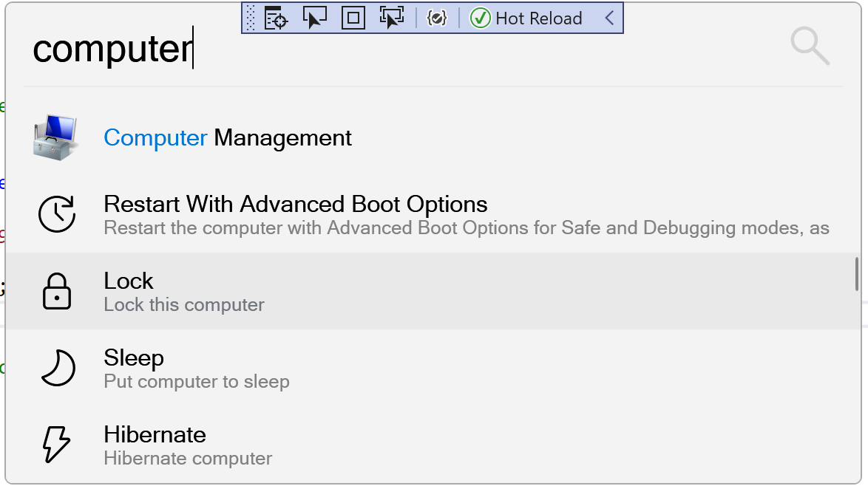The height and width of the screenshot is (486, 868).
Task: Toggle the Track Focused Element icon
Action: point(390,18)
